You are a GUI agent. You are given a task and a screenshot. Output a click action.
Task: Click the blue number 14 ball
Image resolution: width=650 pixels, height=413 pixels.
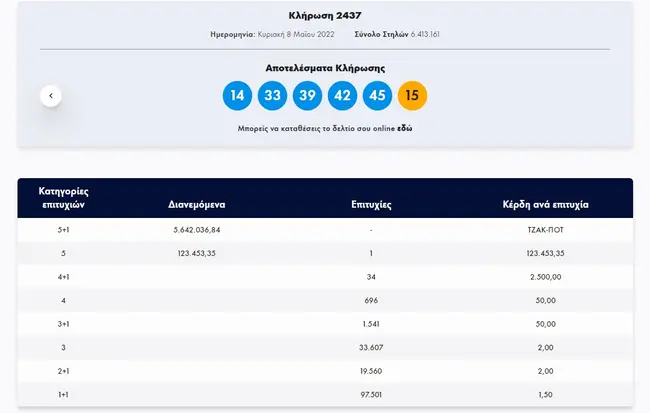click(237, 96)
